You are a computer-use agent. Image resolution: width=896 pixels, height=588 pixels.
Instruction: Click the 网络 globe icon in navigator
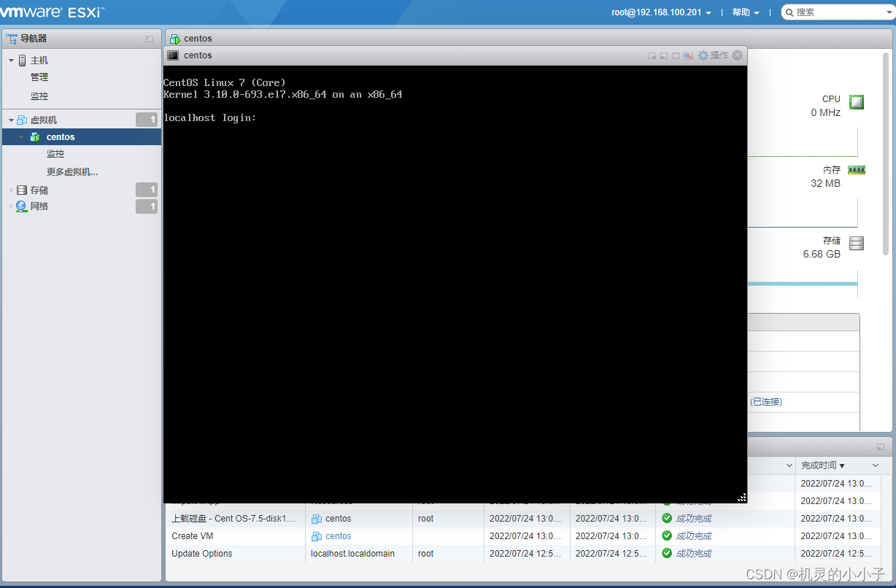point(20,206)
